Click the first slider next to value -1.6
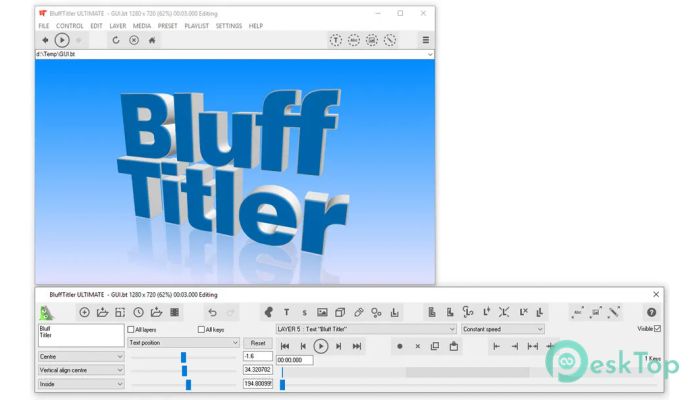 (183, 357)
